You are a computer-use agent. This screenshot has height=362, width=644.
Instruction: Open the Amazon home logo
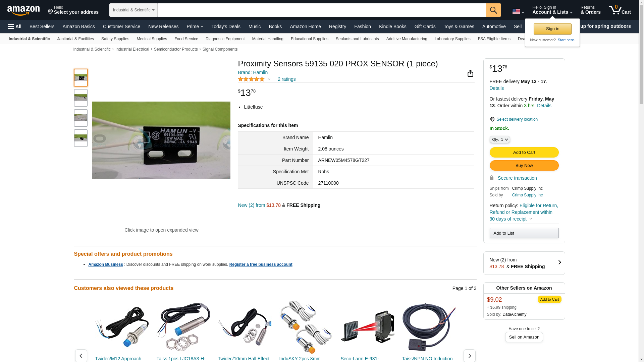click(23, 10)
